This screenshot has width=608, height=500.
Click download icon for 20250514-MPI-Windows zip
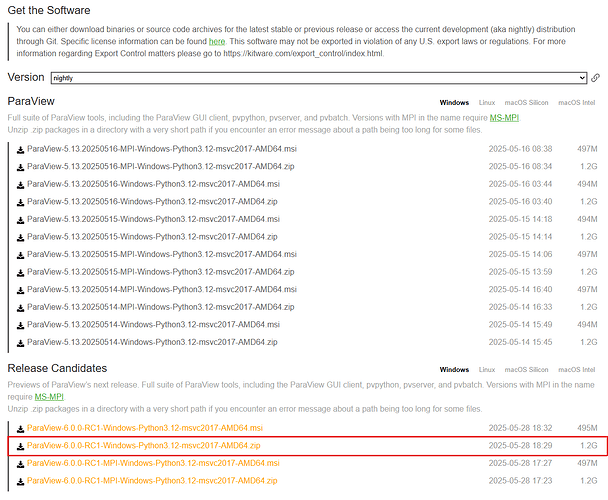click(21, 308)
